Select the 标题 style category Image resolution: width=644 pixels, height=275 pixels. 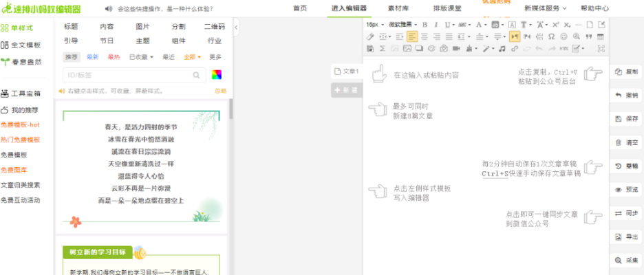click(x=71, y=27)
